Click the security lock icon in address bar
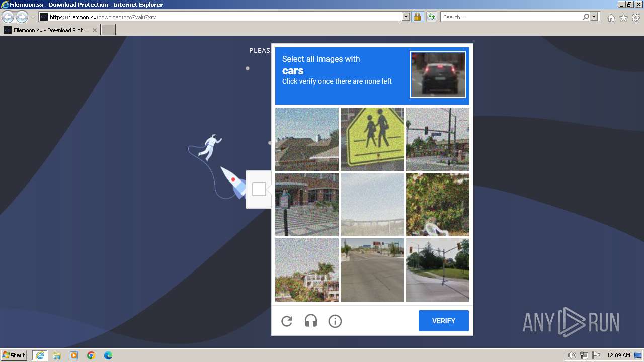This screenshot has width=644, height=362. click(x=417, y=17)
